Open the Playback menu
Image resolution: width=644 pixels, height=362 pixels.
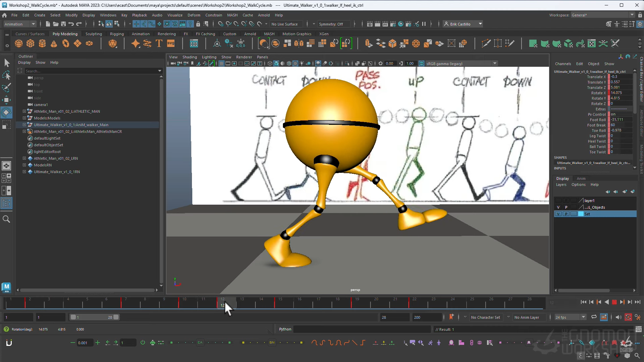[139, 15]
